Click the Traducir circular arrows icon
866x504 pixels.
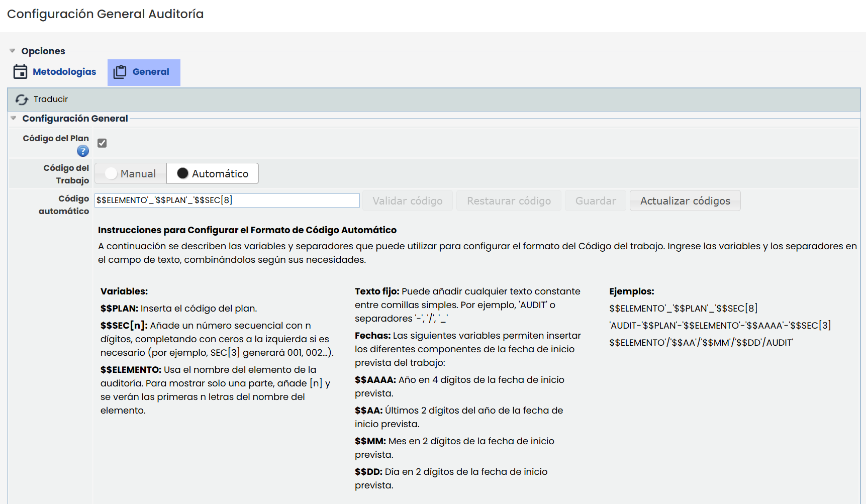click(x=22, y=99)
